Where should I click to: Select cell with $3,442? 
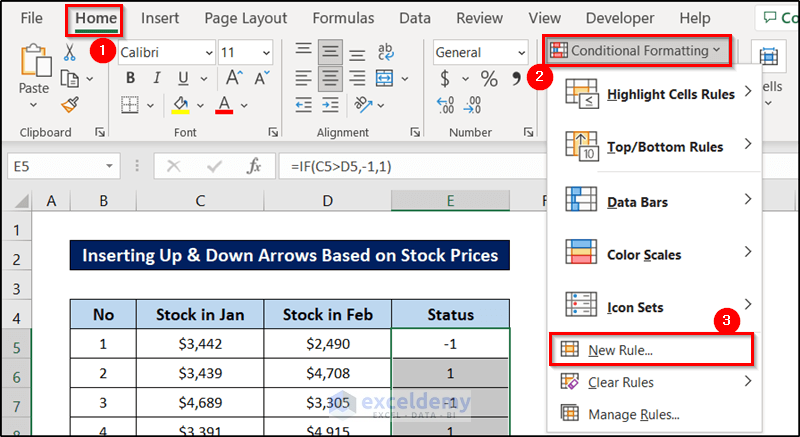pyautogui.click(x=200, y=344)
